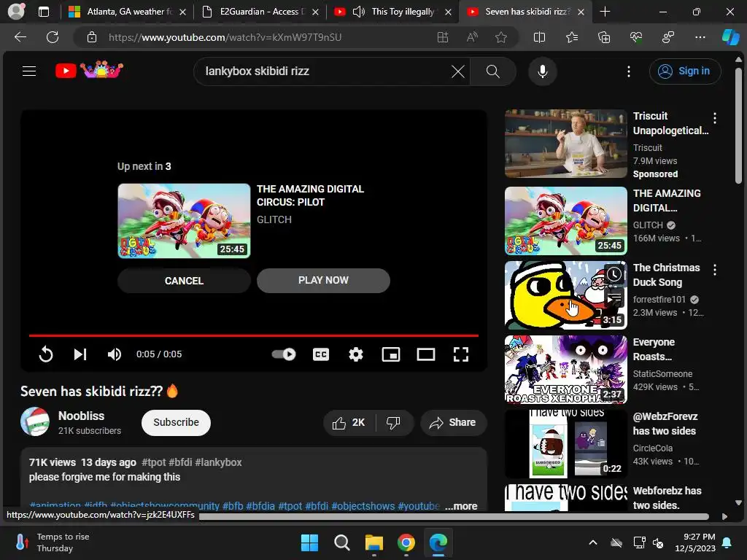Clear the search box with X

point(458,71)
